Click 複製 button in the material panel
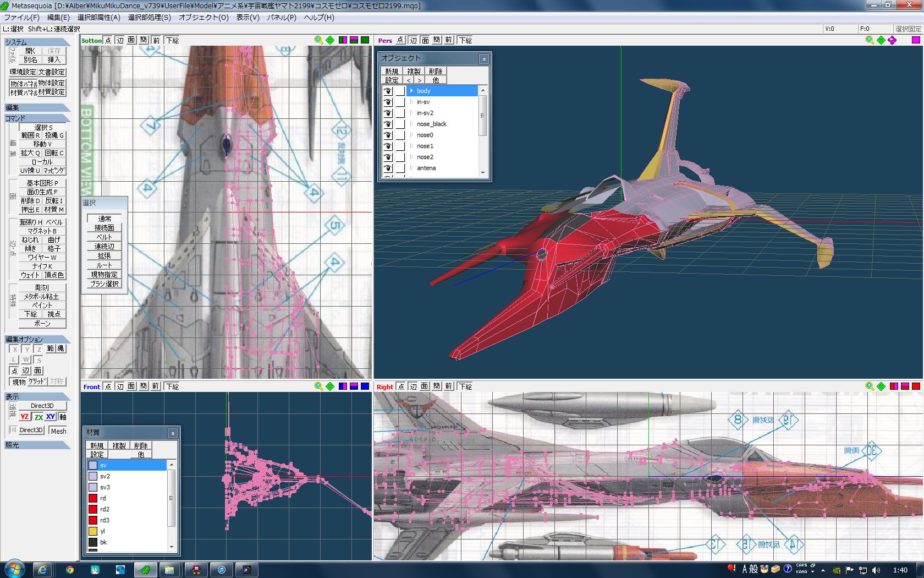The width and height of the screenshot is (924, 578). (x=119, y=446)
